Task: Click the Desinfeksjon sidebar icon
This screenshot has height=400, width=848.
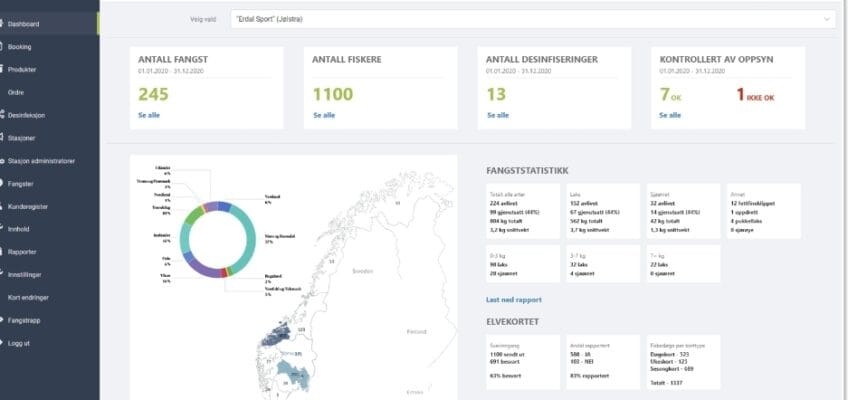Action: [x=4, y=115]
